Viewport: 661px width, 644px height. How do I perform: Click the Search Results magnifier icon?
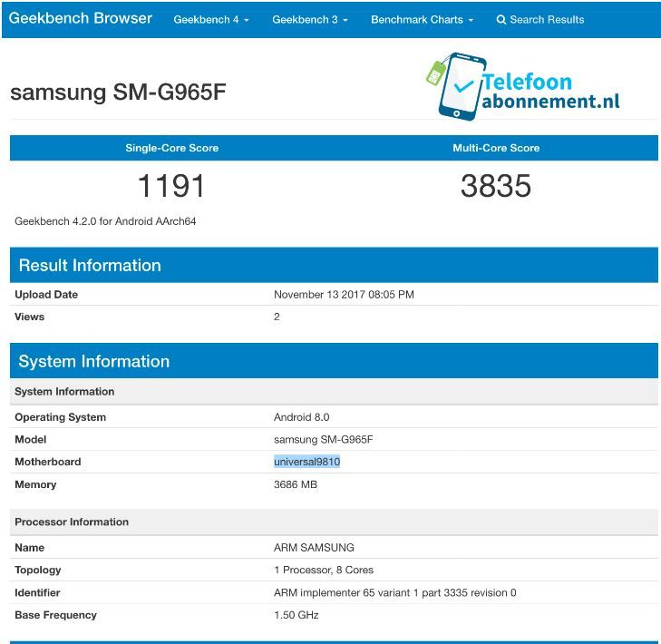point(501,20)
